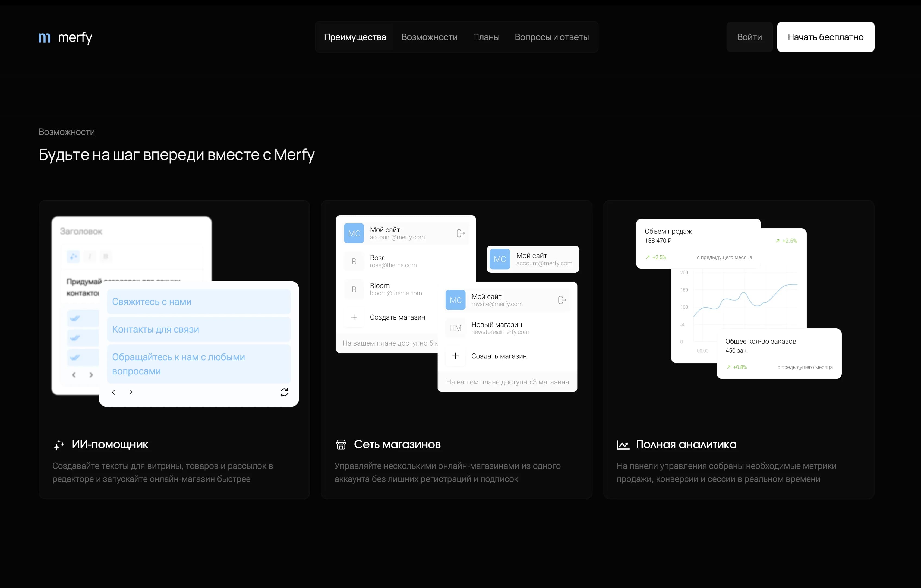Select suggestion Контакты для связи
This screenshot has height=588, width=921.
(x=198, y=329)
